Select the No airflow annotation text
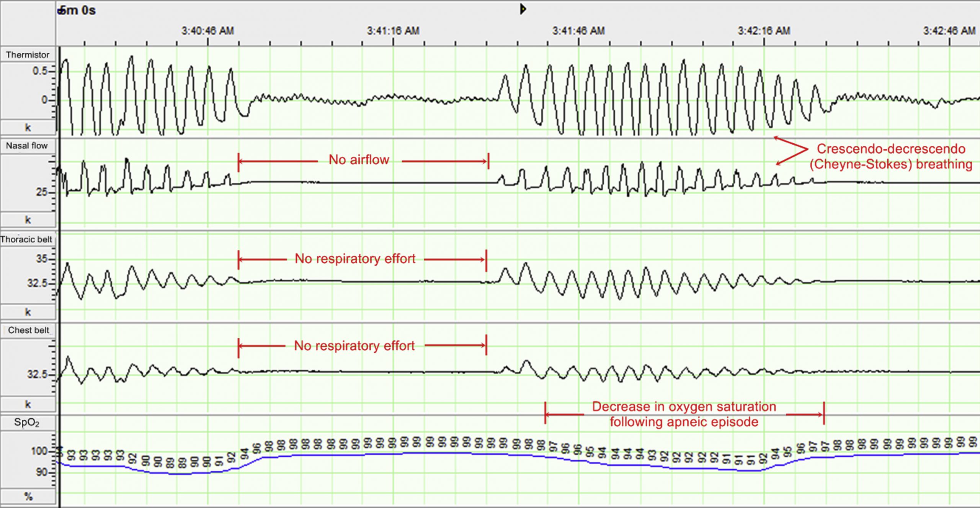 point(359,160)
